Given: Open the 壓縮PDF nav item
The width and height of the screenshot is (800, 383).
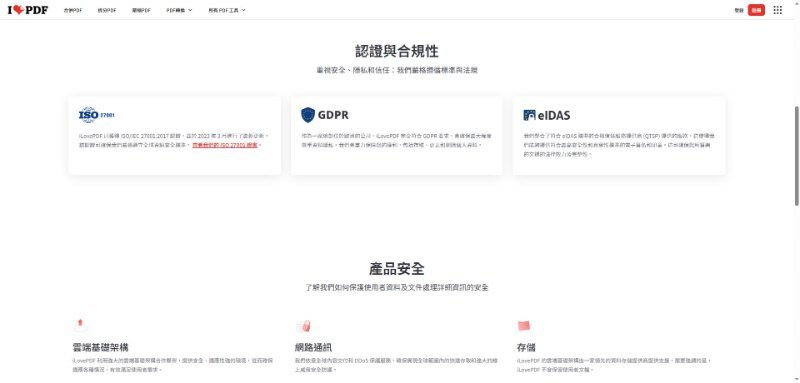Looking at the screenshot, I should coord(141,10).
